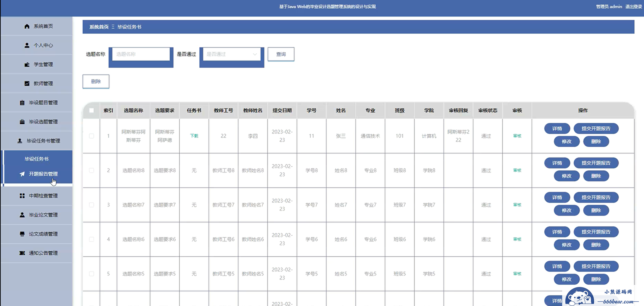Viewport: 644px width, 306px height.
Task: Click 修改 button for row 选题名称5
Action: pyautogui.click(x=567, y=280)
